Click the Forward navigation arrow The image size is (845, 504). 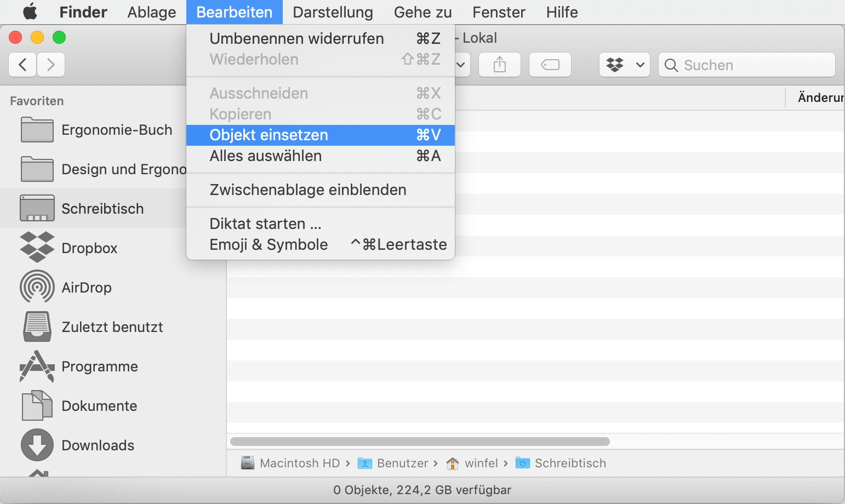[51, 65]
